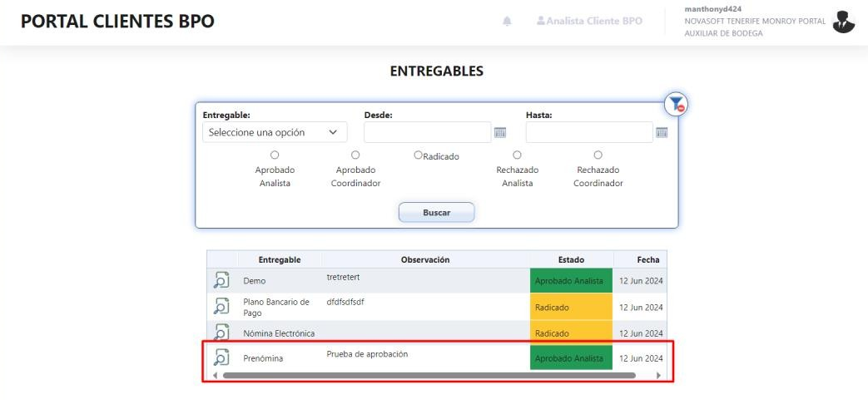Click the AUXILIAR DE BODEGA text

pos(723,33)
